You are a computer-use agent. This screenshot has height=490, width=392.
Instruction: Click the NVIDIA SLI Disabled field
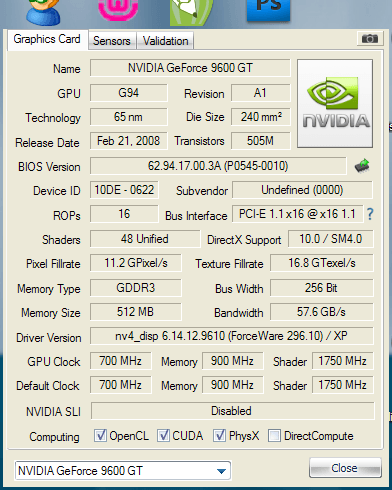point(232,411)
